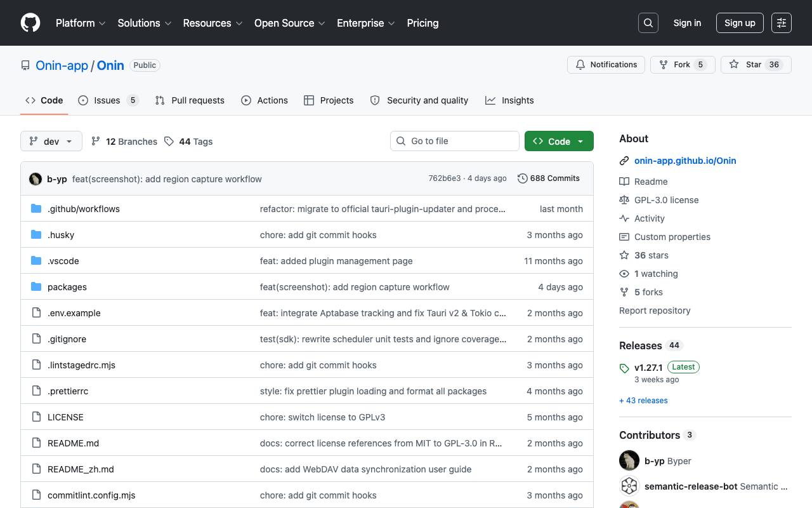Click the file icon for .gitignore
The image size is (812, 508).
pyautogui.click(x=36, y=339)
